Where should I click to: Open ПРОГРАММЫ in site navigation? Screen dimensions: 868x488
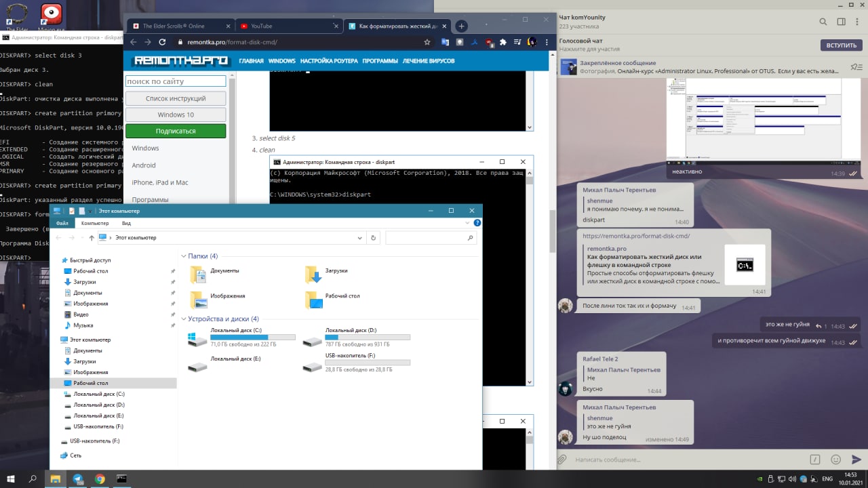(x=380, y=61)
